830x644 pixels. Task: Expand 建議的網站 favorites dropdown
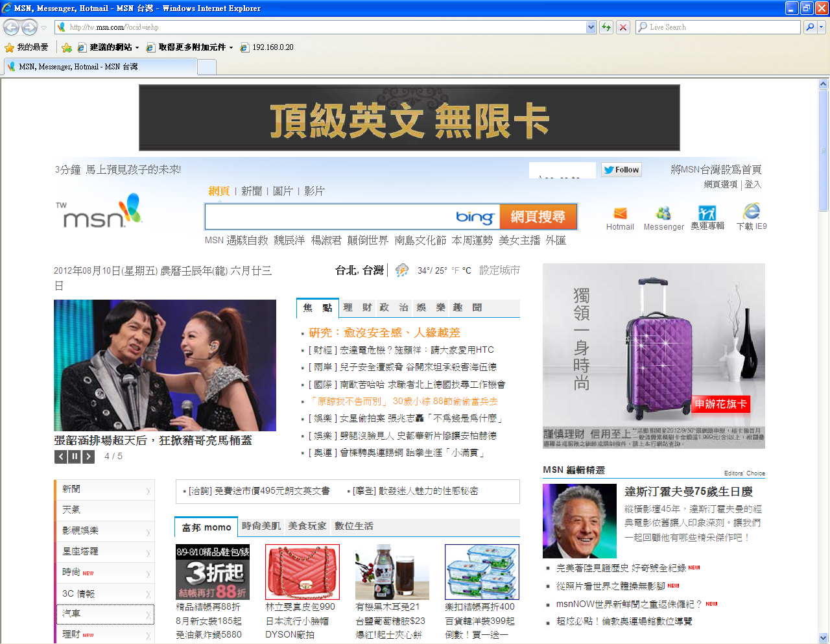137,47
